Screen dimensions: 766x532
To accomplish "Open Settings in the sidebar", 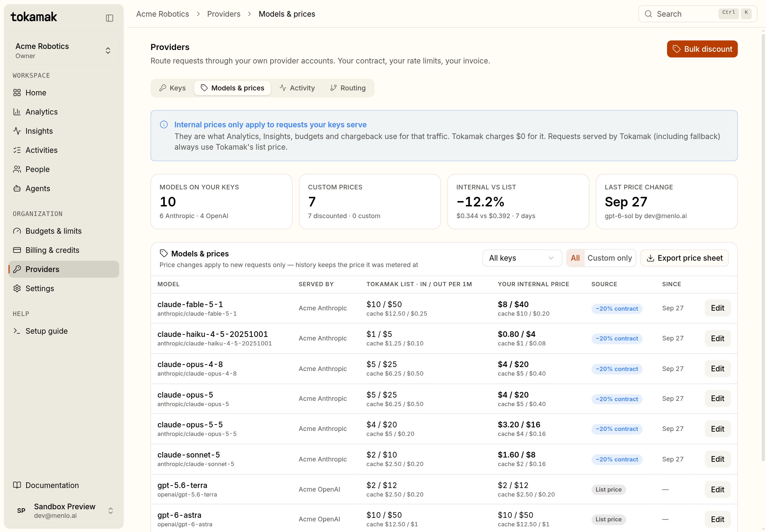I will tap(64, 288).
